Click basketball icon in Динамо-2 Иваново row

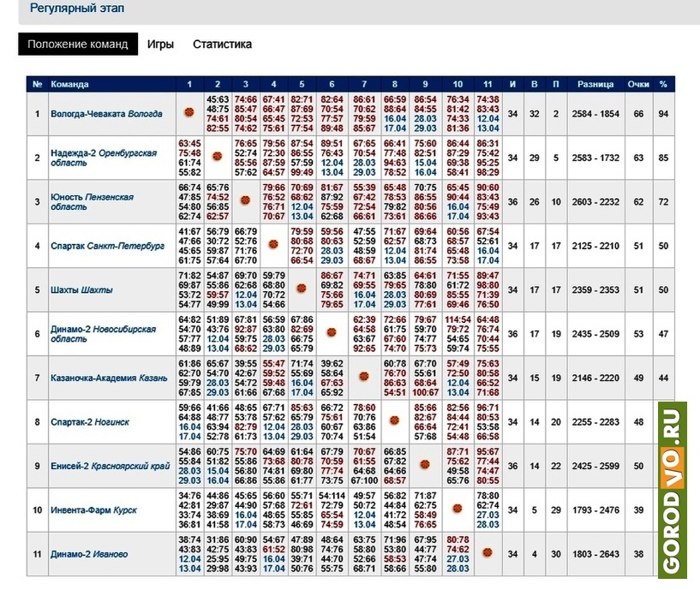488,552
